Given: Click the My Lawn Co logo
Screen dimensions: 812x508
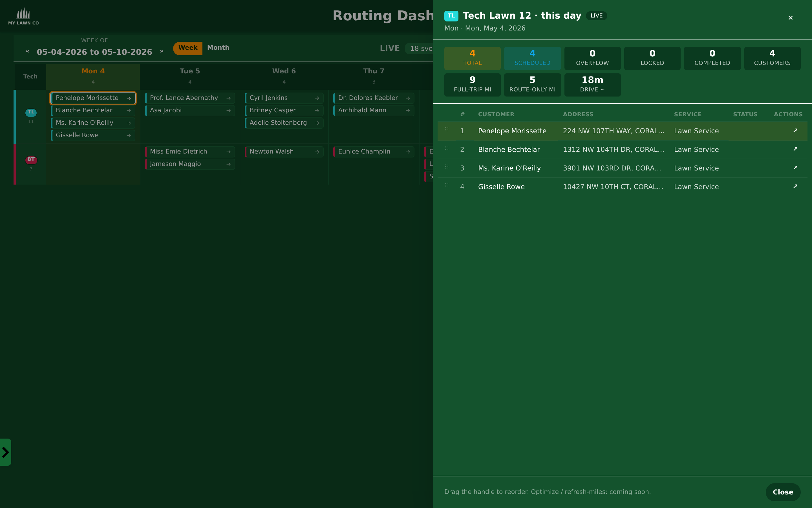Looking at the screenshot, I should pyautogui.click(x=23, y=16).
